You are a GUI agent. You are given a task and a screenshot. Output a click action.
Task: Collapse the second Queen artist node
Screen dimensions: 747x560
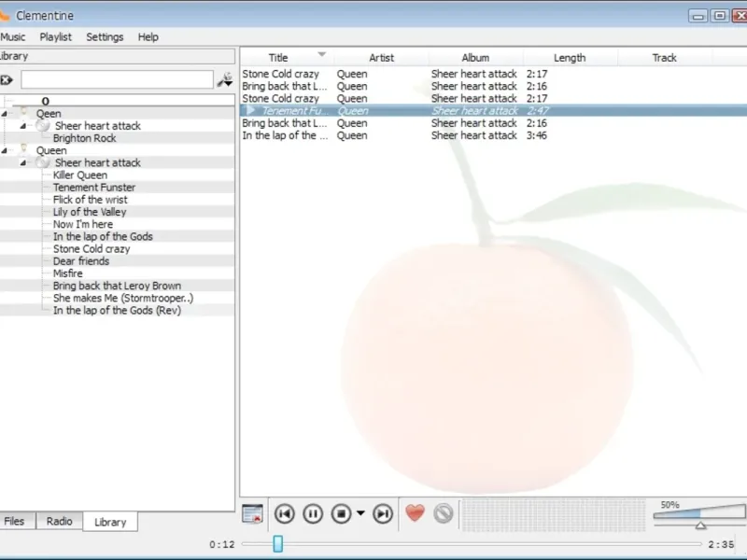[5, 150]
